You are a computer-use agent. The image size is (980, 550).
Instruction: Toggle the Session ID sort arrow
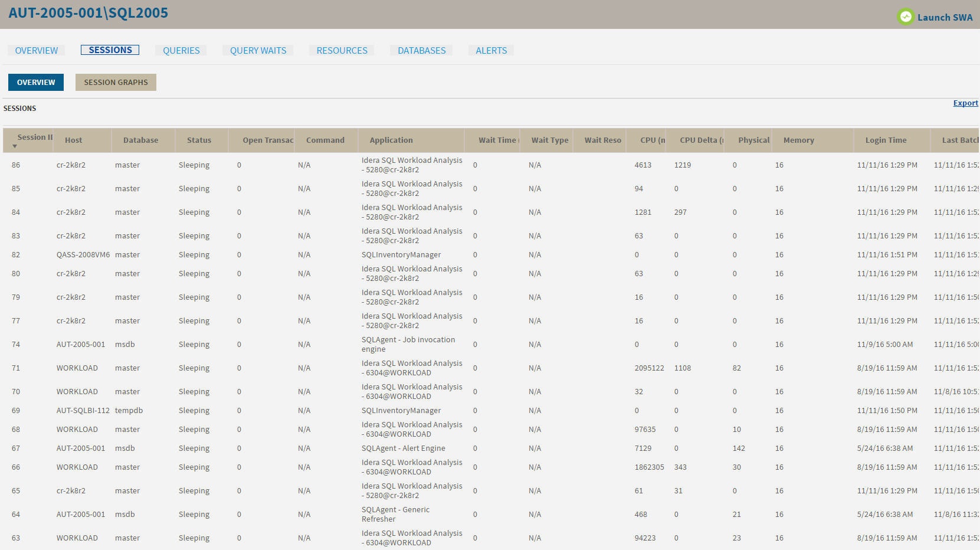[15, 146]
